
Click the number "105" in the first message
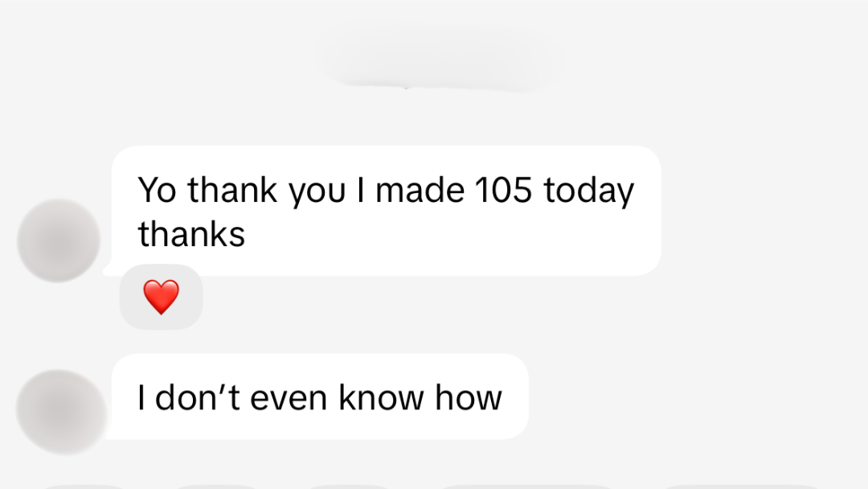point(503,191)
